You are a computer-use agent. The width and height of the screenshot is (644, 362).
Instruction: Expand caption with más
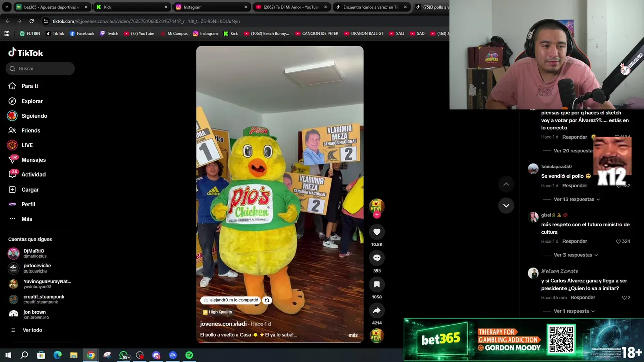pos(353,335)
